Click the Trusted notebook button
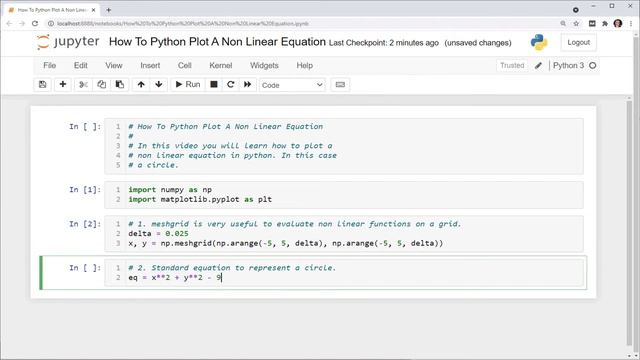This screenshot has width=640, height=360. pos(512,65)
